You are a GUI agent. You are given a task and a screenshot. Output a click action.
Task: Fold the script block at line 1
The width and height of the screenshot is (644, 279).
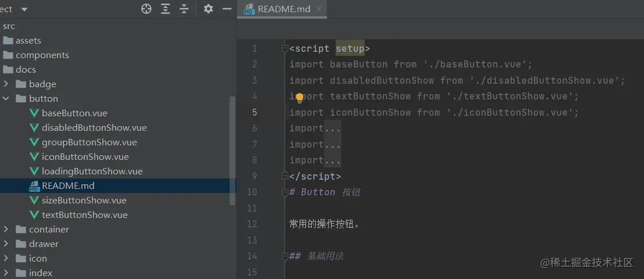pos(285,49)
